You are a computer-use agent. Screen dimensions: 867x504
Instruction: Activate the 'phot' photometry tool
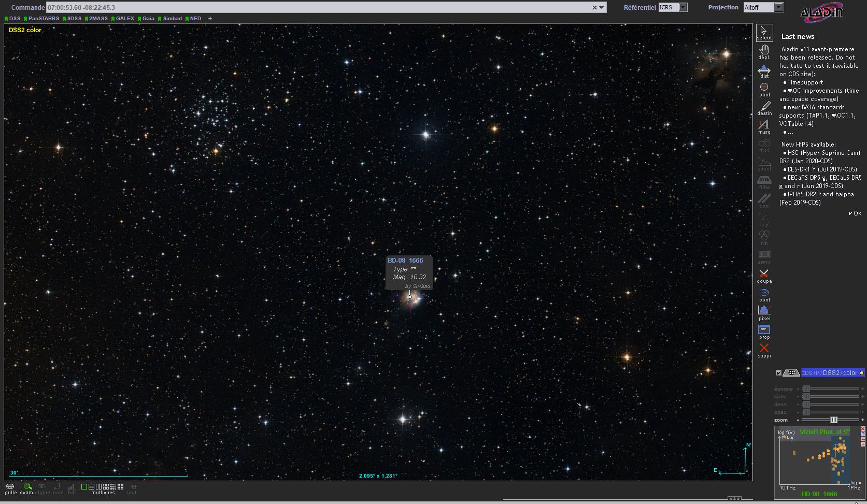pos(764,89)
